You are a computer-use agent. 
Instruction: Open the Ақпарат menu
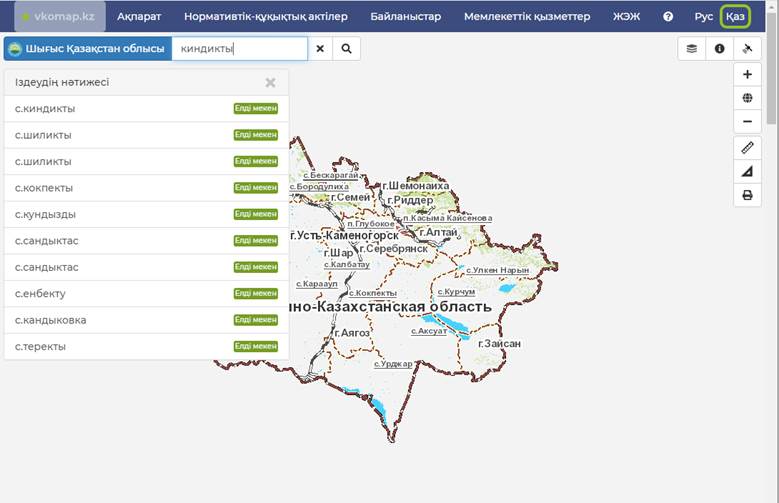coord(139,17)
